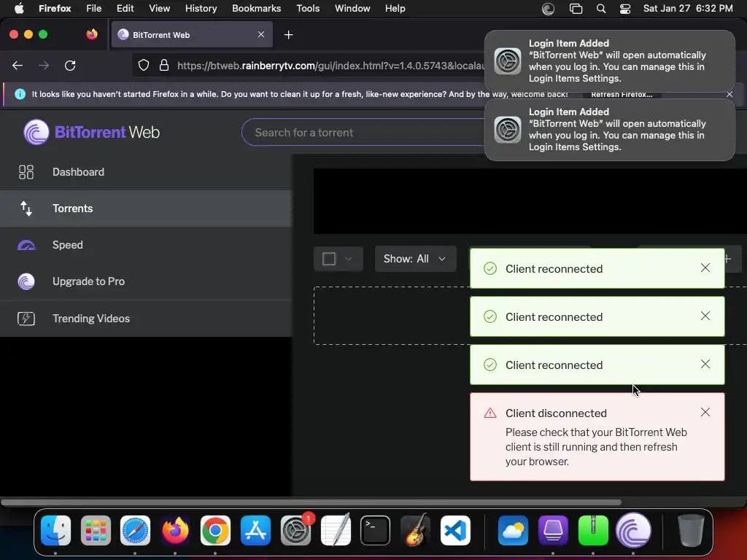Open the Bookmarks menu
The image size is (747, 560).
pos(256,9)
